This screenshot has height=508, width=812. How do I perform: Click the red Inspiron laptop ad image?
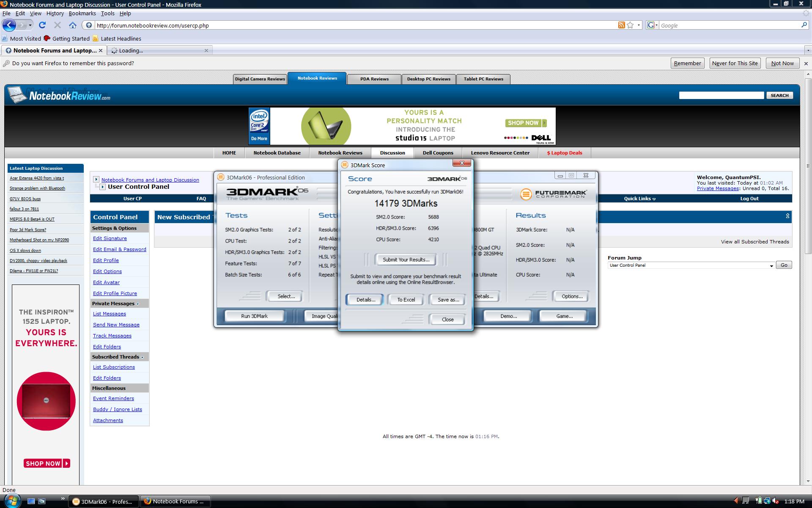46,401
